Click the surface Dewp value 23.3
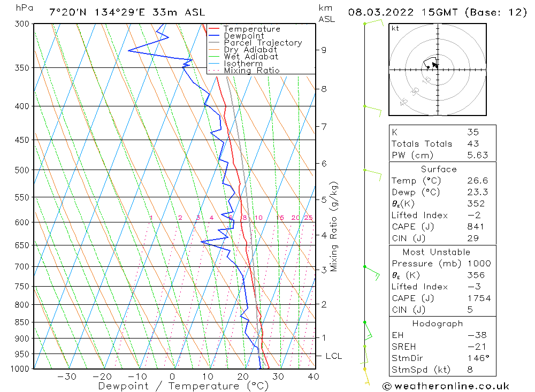This screenshot has height=392, width=535. [477, 192]
